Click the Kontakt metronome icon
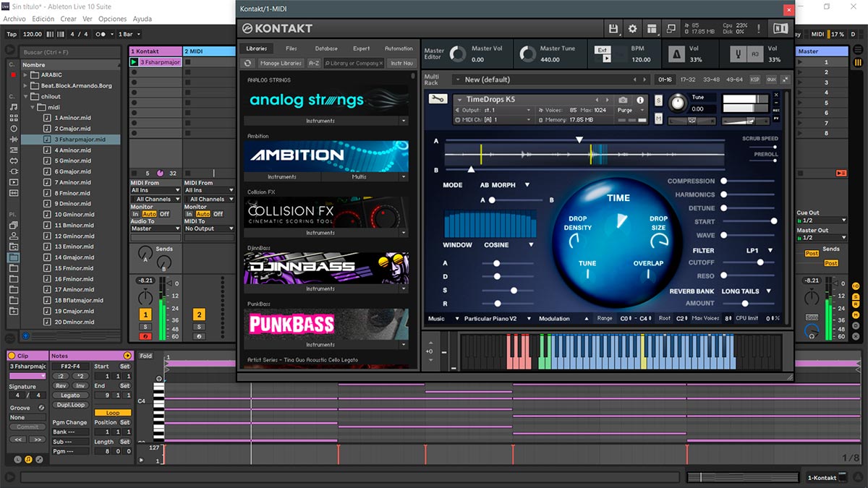Screen dimensions: 868x488 pos(676,54)
